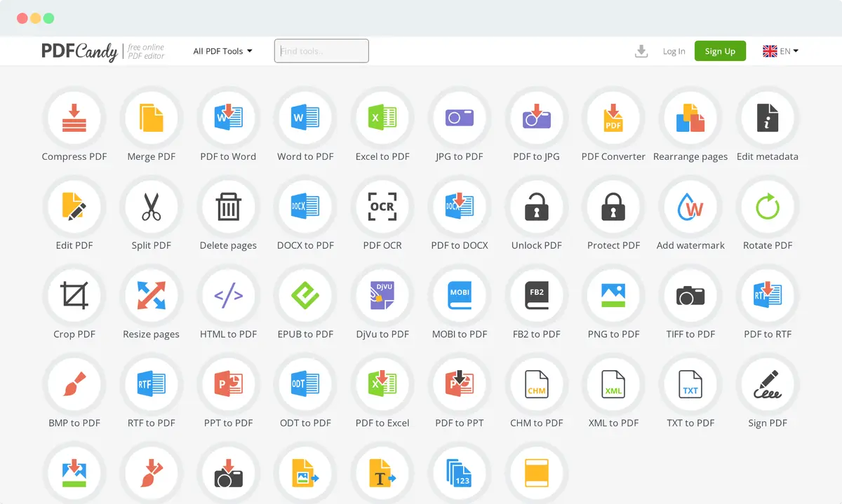Click the download arrow icon in header
This screenshot has height=504, width=842.
point(641,51)
